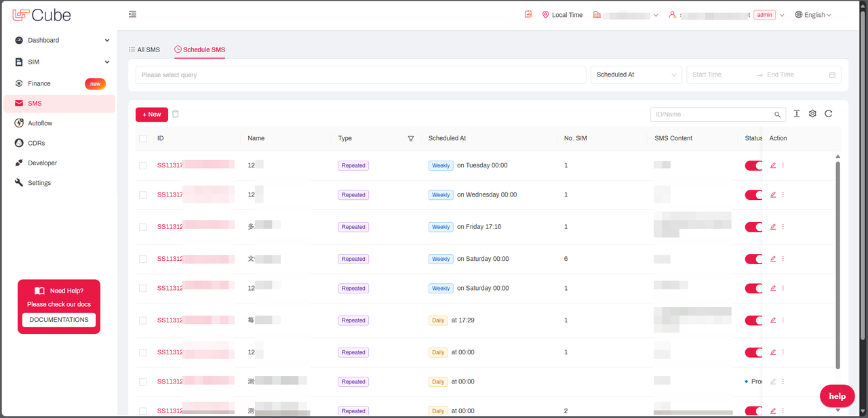Click the + New button
The height and width of the screenshot is (418, 868).
[x=152, y=114]
